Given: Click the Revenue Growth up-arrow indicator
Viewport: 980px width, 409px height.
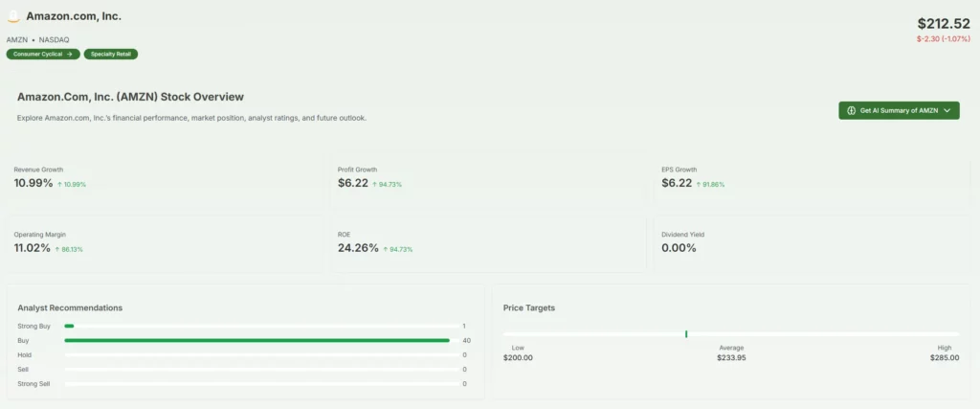Looking at the screenshot, I should [60, 184].
